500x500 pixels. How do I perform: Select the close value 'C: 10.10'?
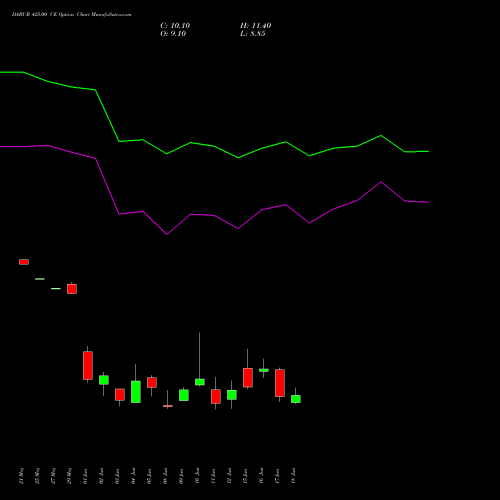click(175, 26)
